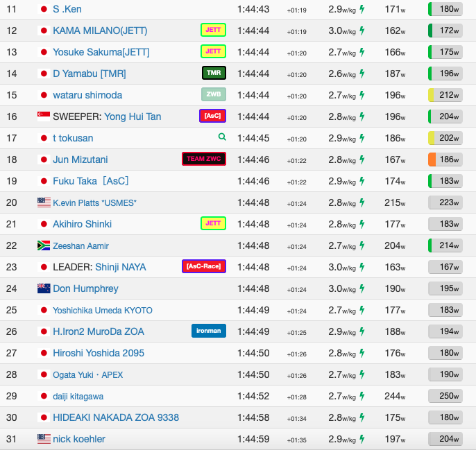Open Yong Hui Tan sweeper profile

tap(133, 116)
